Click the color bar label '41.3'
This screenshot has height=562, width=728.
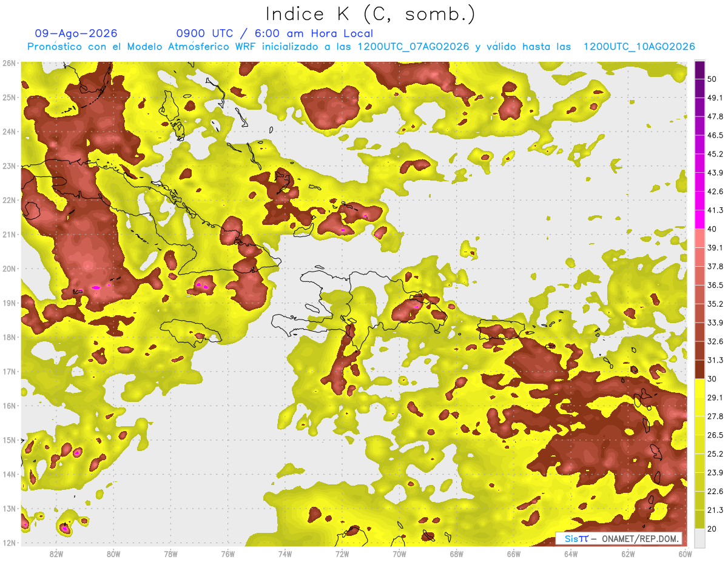coord(715,210)
